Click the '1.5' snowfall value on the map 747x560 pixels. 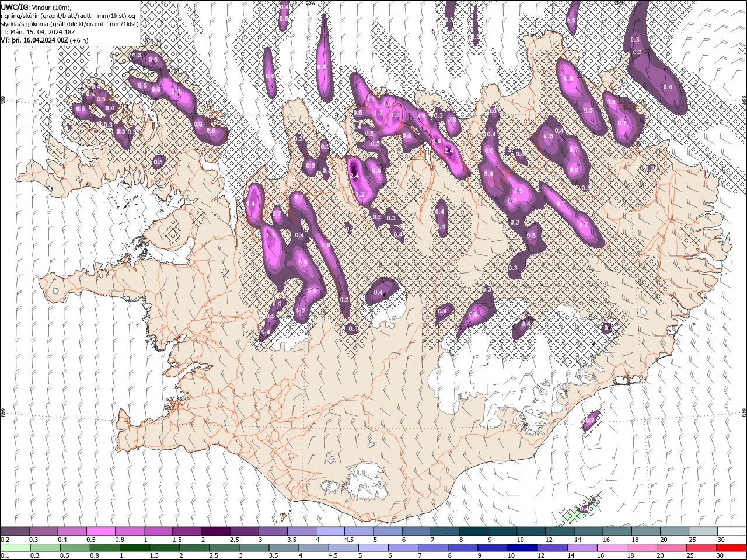(395, 115)
